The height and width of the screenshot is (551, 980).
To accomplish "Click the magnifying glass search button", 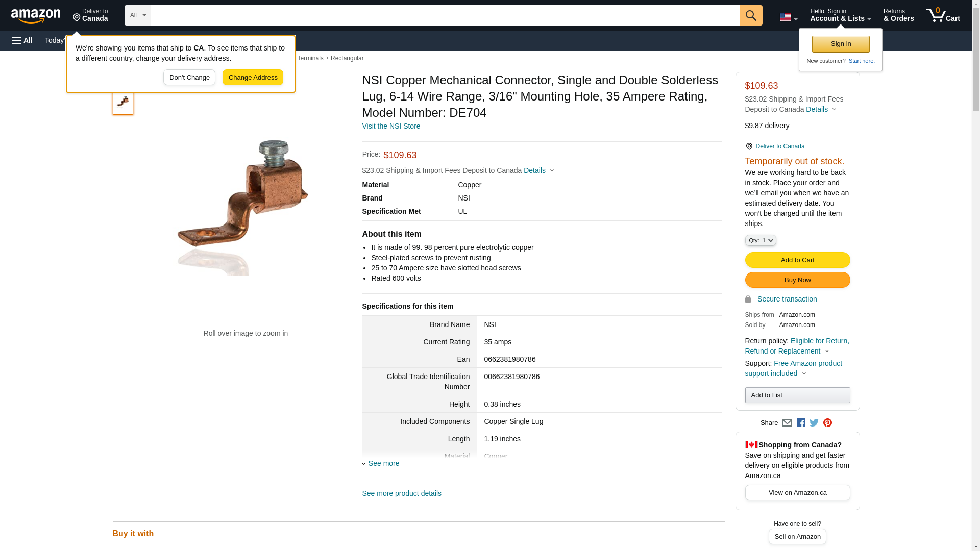I will 750,15.
